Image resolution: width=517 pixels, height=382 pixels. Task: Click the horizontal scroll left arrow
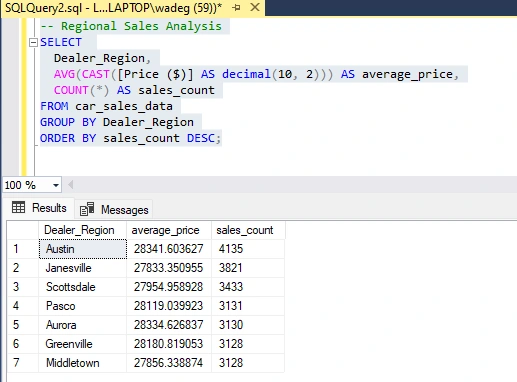pyautogui.click(x=70, y=185)
